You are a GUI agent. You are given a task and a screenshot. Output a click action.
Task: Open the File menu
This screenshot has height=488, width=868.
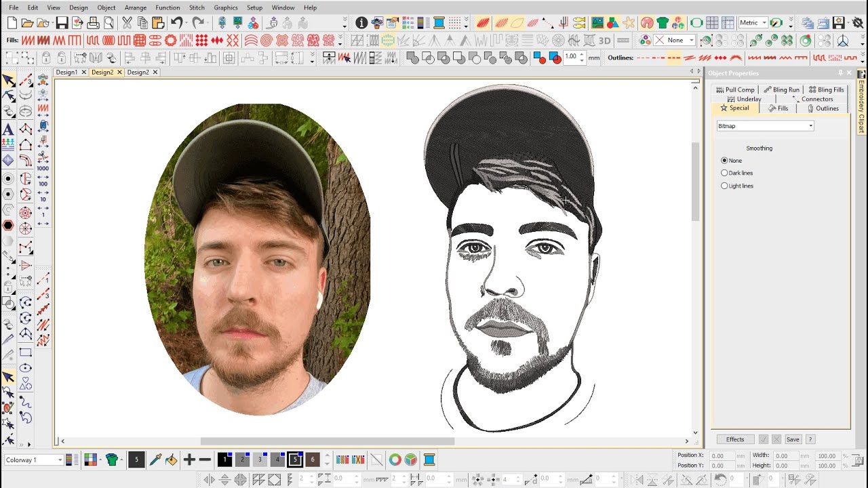14,7
